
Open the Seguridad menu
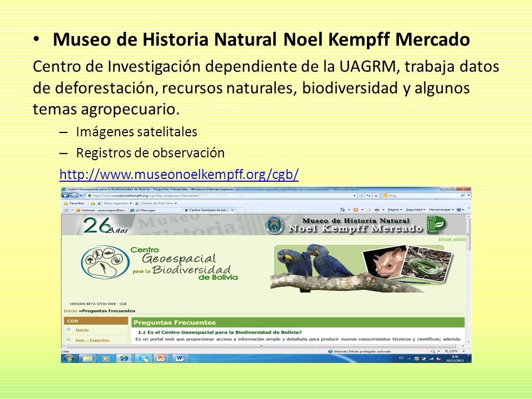point(416,210)
